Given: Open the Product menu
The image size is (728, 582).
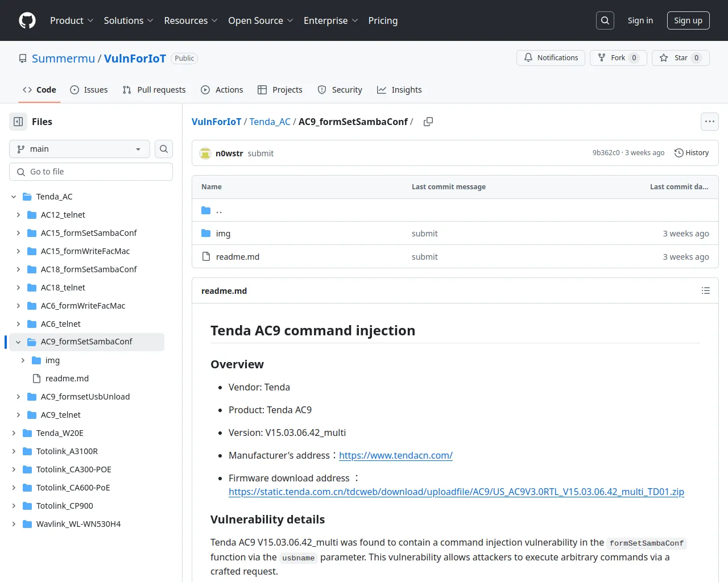Looking at the screenshot, I should point(72,20).
